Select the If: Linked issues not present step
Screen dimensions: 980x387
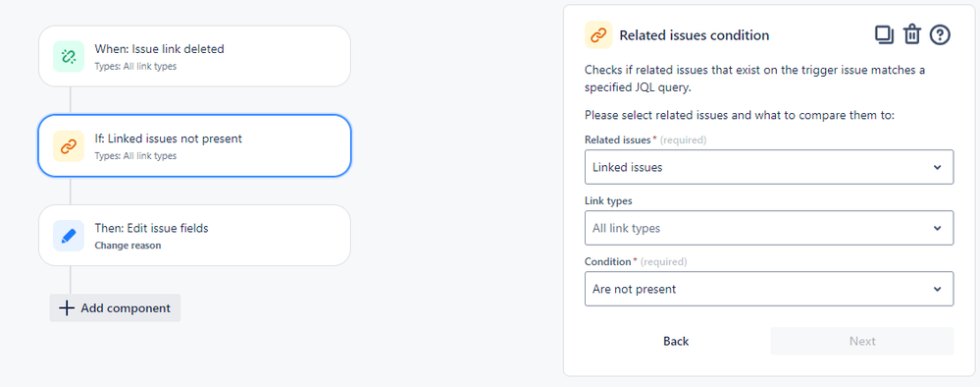(x=194, y=146)
